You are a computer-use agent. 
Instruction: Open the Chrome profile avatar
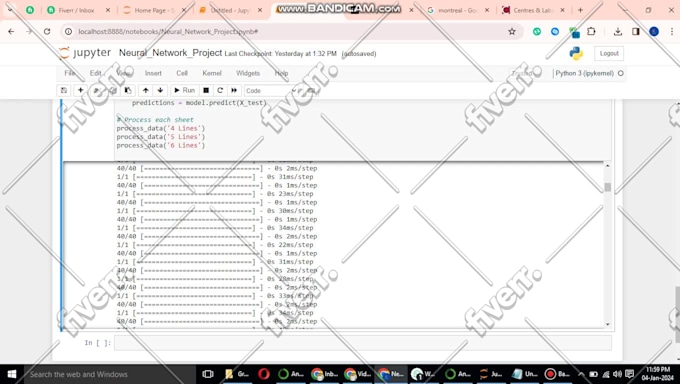coord(654,31)
